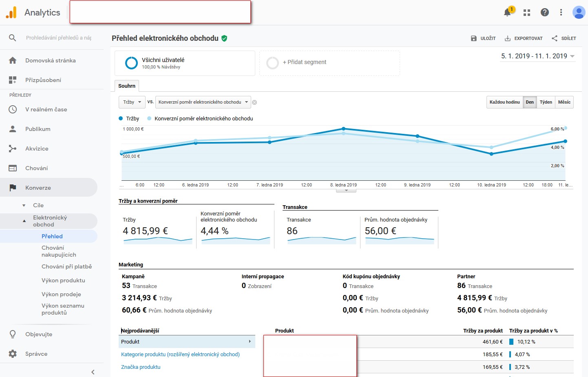Open the notifications bell icon
The width and height of the screenshot is (588, 377).
pos(507,12)
